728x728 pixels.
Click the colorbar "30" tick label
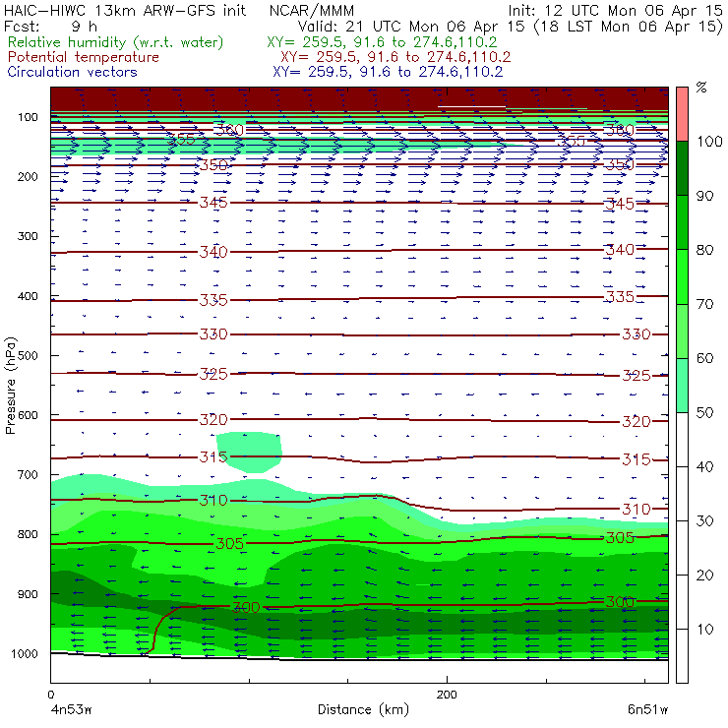[704, 521]
